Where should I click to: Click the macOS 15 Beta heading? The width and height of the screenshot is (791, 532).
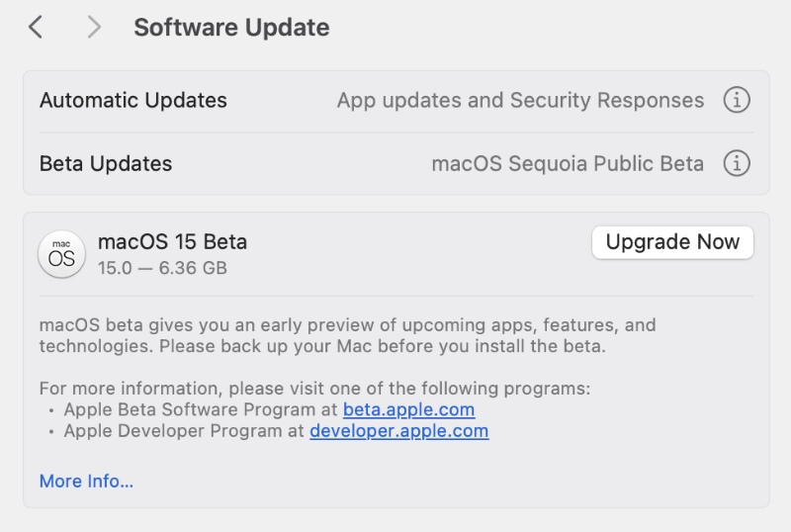pos(172,241)
